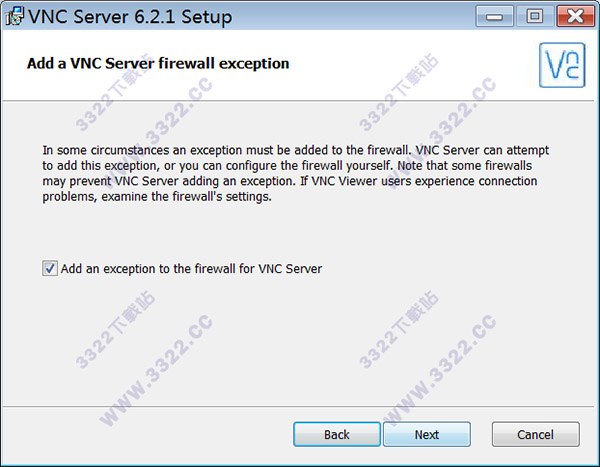Click the 'Add a VNC Server firewall exception' heading

(157, 64)
